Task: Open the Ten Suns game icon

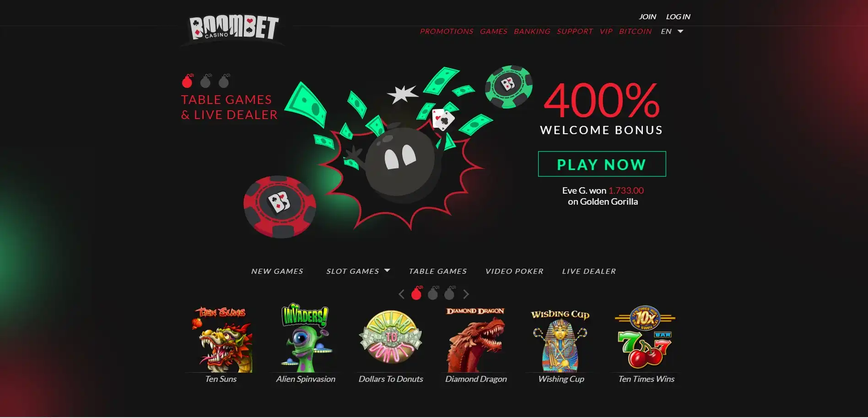Action: click(x=221, y=339)
